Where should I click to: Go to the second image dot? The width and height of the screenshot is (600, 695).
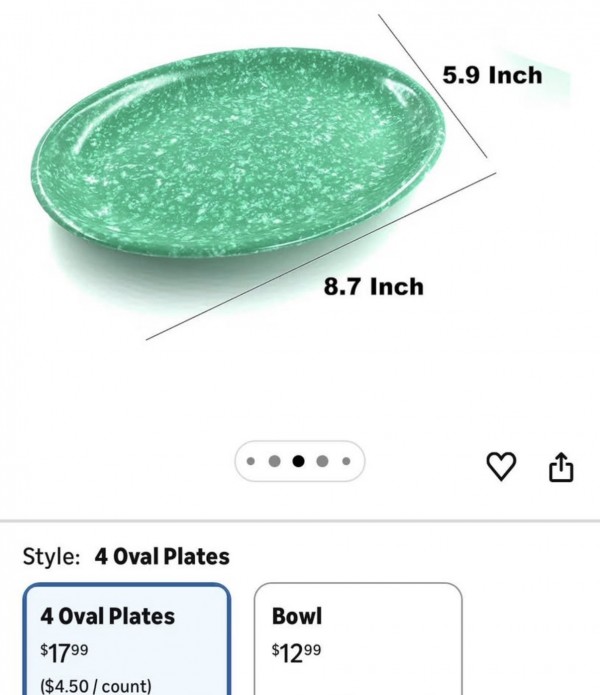pos(274,462)
